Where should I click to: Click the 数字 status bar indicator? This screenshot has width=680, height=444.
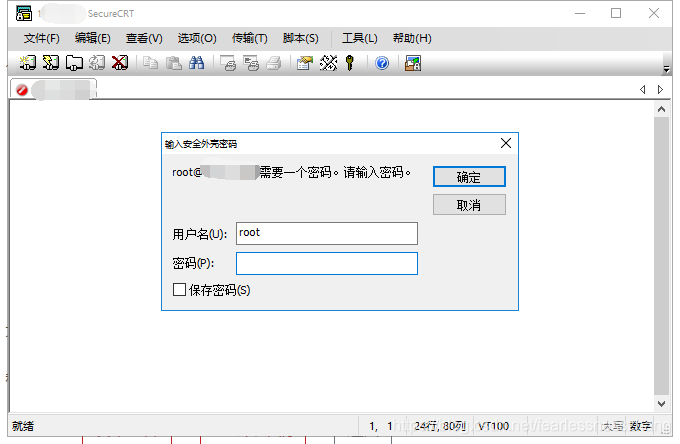[x=641, y=426]
